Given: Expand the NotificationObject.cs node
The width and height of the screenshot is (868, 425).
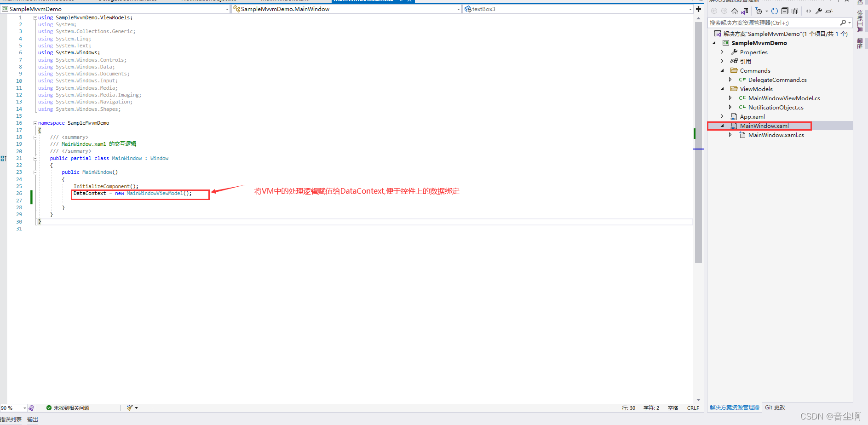Looking at the screenshot, I should [730, 107].
